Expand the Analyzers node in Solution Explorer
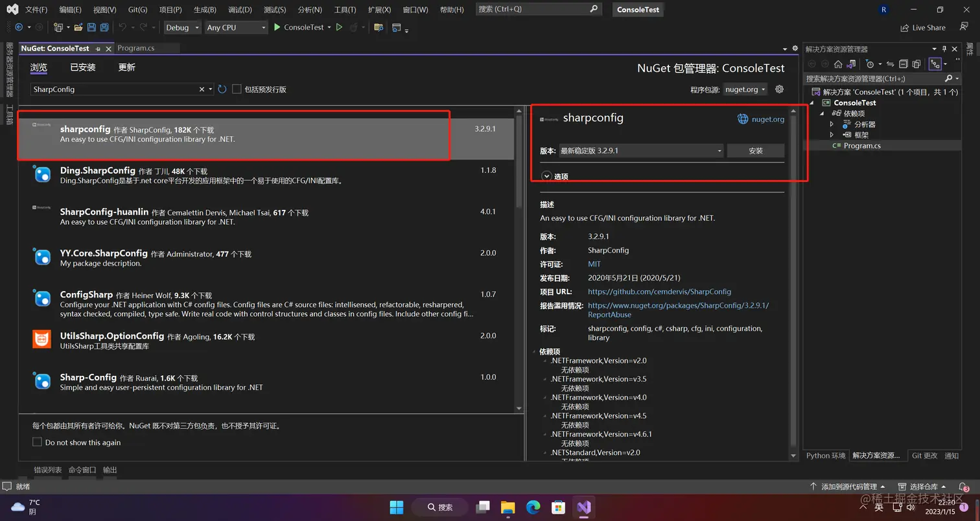The width and height of the screenshot is (980, 521). coord(832,124)
